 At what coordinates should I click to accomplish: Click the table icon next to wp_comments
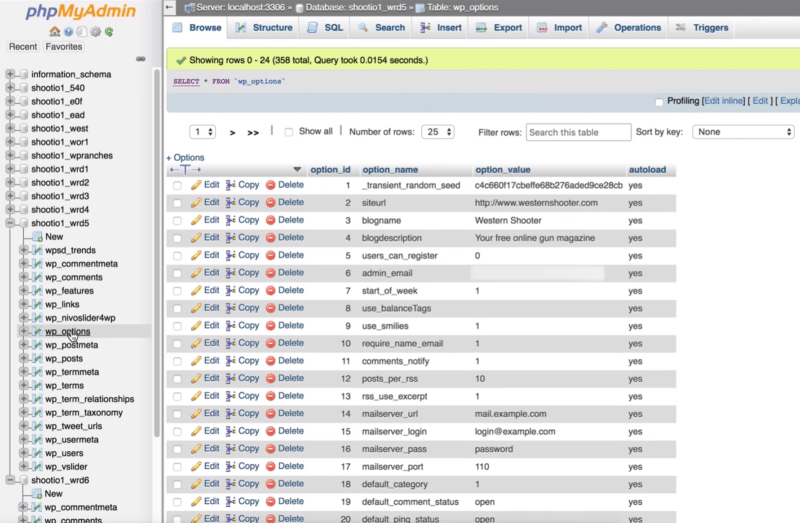tap(37, 277)
